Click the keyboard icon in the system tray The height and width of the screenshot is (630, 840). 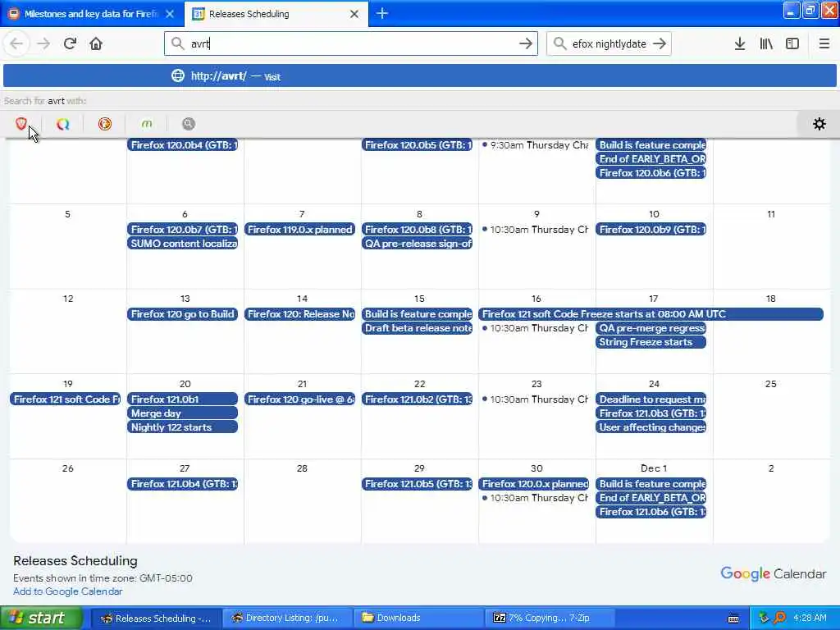733,619
